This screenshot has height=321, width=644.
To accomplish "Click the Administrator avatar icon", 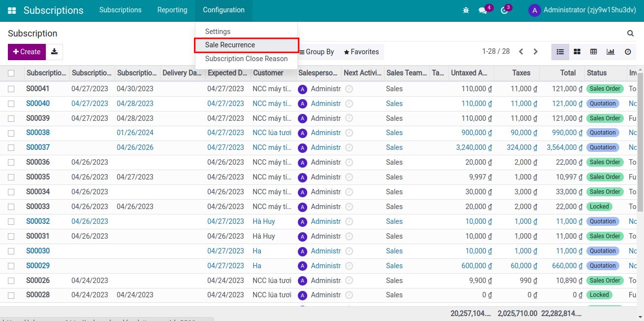I will tap(534, 10).
